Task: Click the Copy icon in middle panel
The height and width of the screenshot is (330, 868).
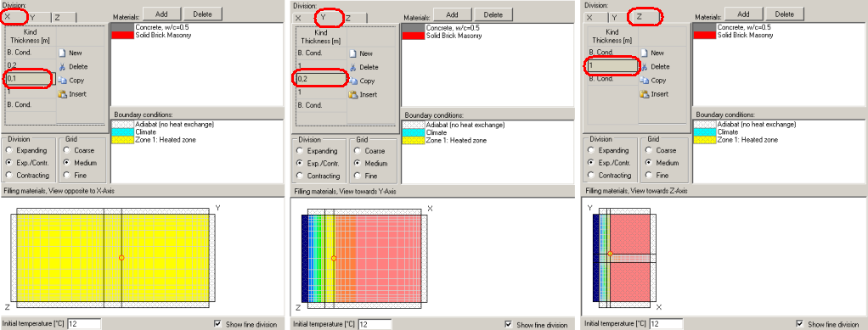Action: pos(352,81)
